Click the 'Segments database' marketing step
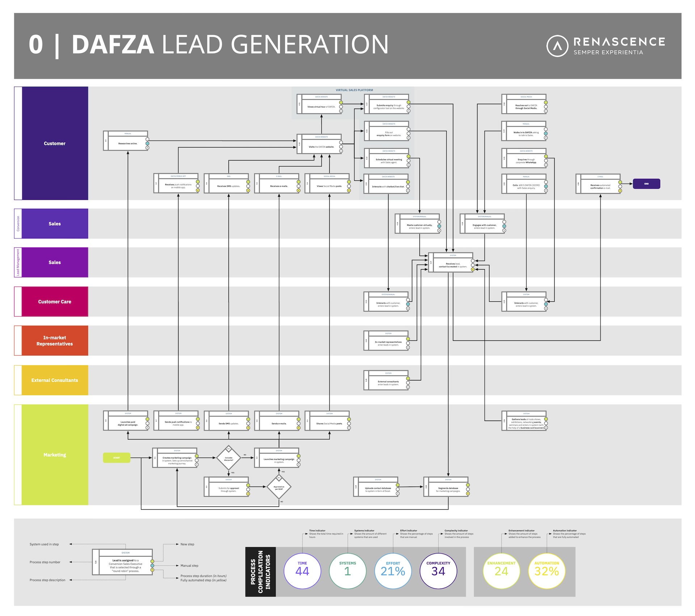Image resolution: width=695 pixels, height=616 pixels. [x=447, y=487]
